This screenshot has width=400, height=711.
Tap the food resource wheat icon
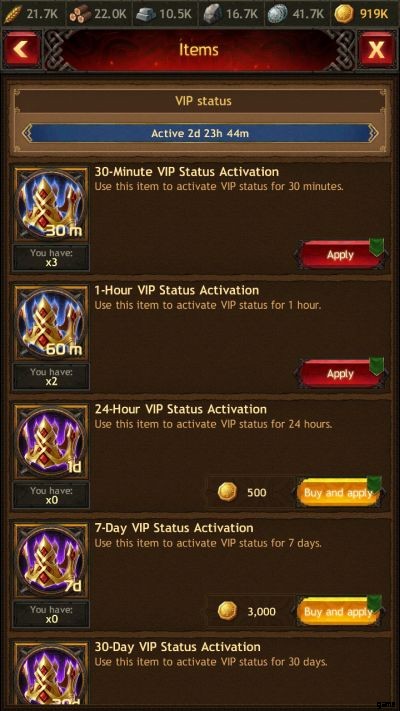click(12, 14)
